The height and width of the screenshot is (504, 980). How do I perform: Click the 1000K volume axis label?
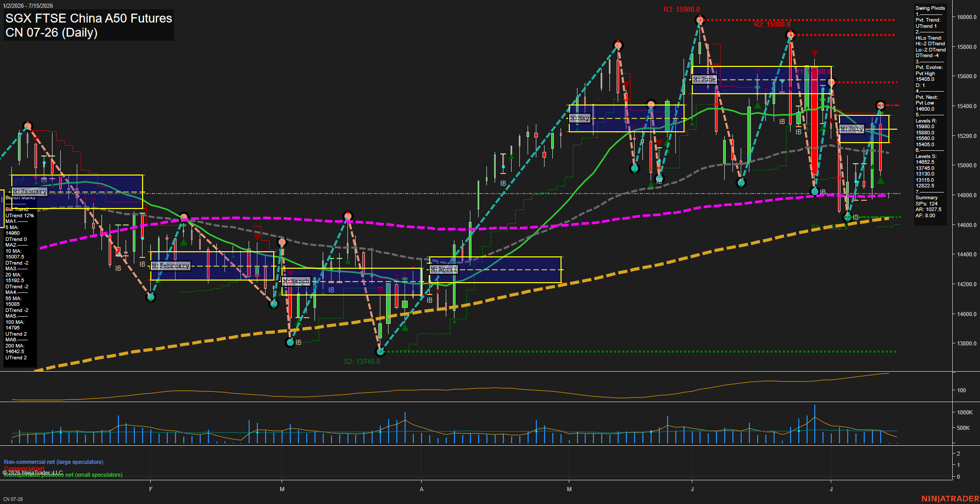tap(965, 412)
